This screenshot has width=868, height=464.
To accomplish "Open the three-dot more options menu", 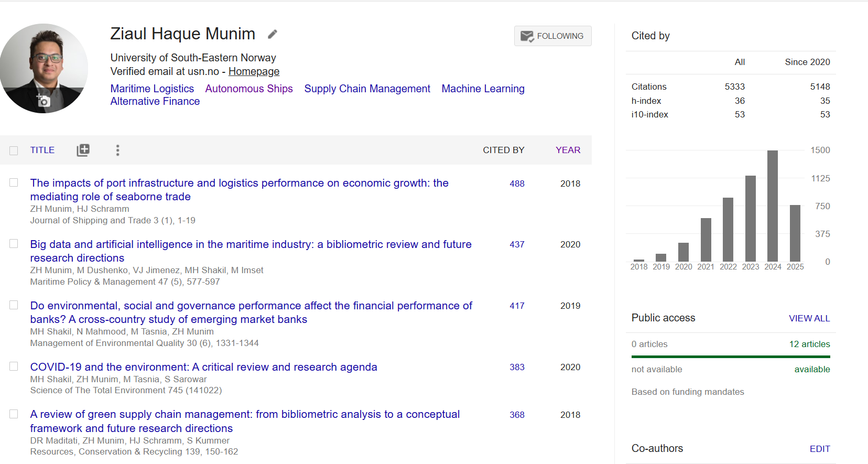I will (x=117, y=150).
